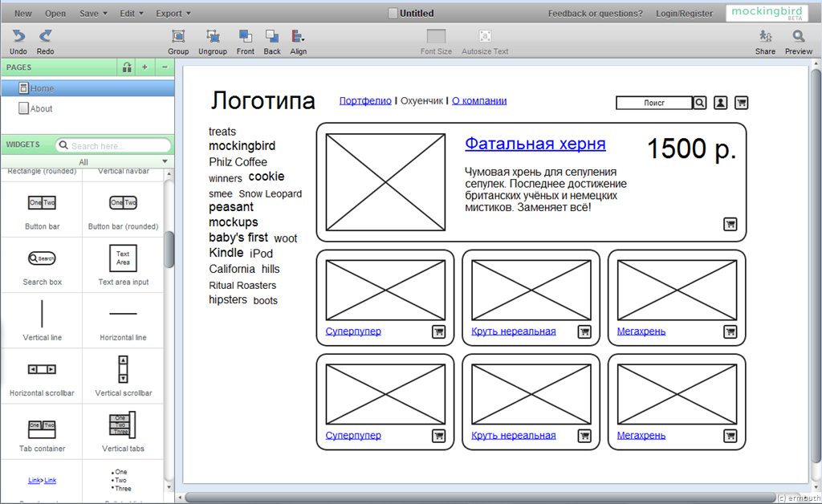
Task: Toggle the checkbox next to Untitled
Action: 393,14
